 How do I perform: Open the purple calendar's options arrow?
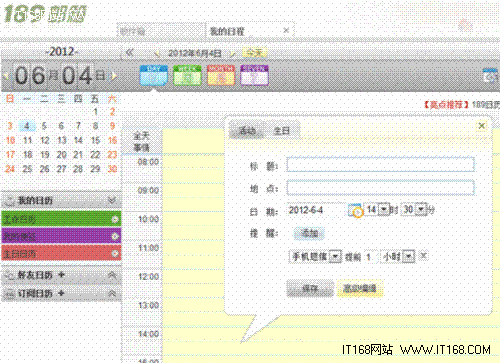coord(115,236)
